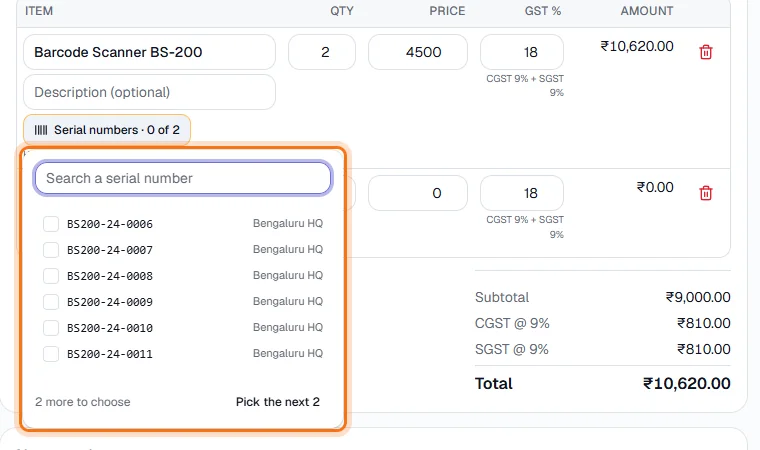This screenshot has width=760, height=450.
Task: Tick the BS200-24-0006 serial checkbox
Action: click(x=51, y=224)
